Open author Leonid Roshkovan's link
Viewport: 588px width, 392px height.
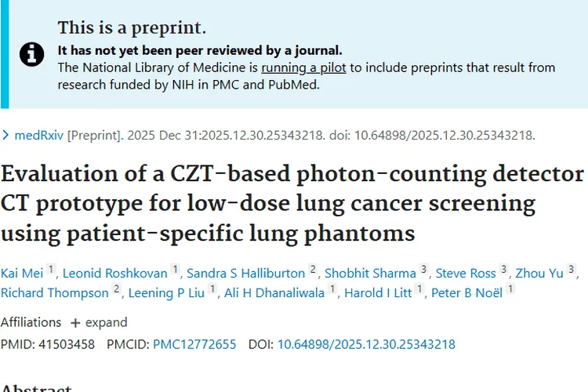(x=115, y=273)
